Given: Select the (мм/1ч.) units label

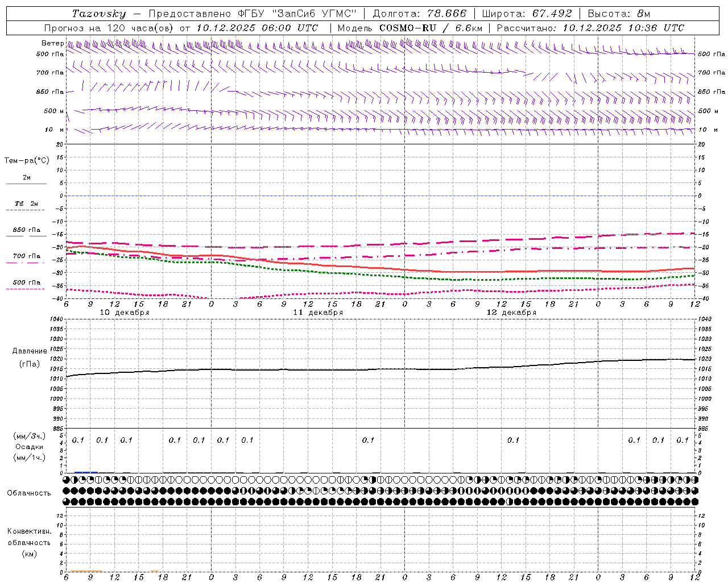Looking at the screenshot, I should click(29, 458).
